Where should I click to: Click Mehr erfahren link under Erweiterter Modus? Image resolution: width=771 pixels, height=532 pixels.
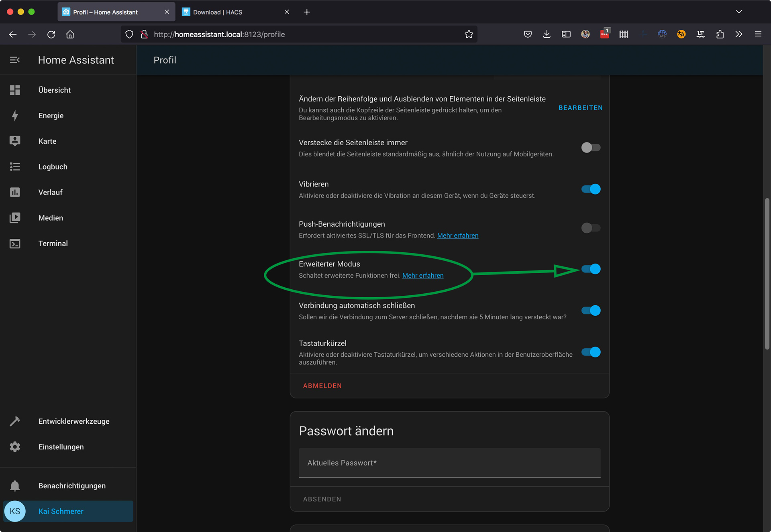click(x=423, y=275)
